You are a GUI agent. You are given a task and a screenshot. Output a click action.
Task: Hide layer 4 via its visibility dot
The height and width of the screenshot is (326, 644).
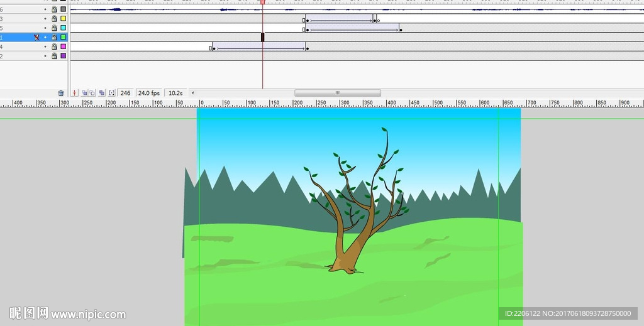45,46
